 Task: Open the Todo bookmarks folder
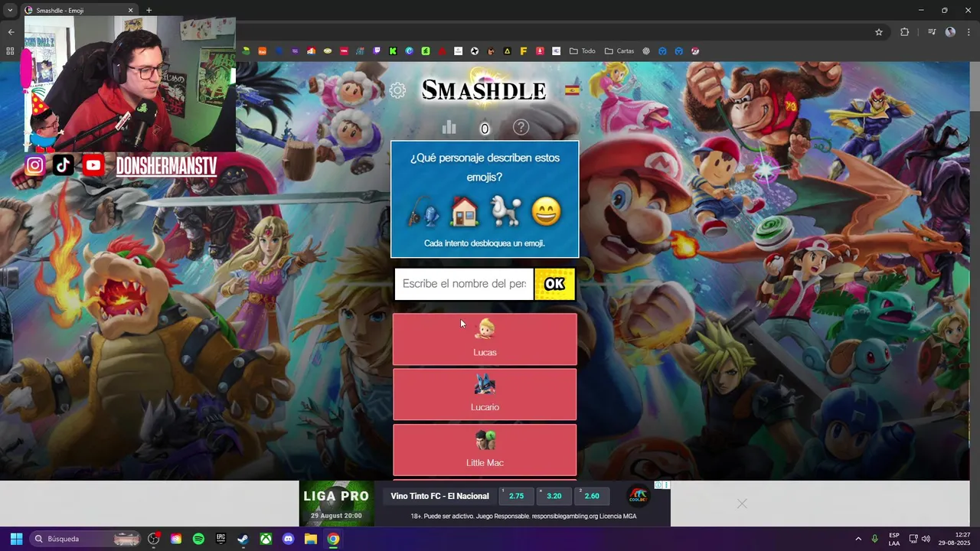tap(582, 51)
